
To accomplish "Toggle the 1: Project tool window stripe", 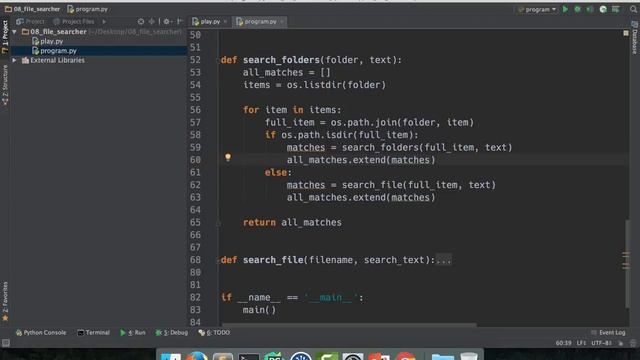I will click(x=5, y=37).
